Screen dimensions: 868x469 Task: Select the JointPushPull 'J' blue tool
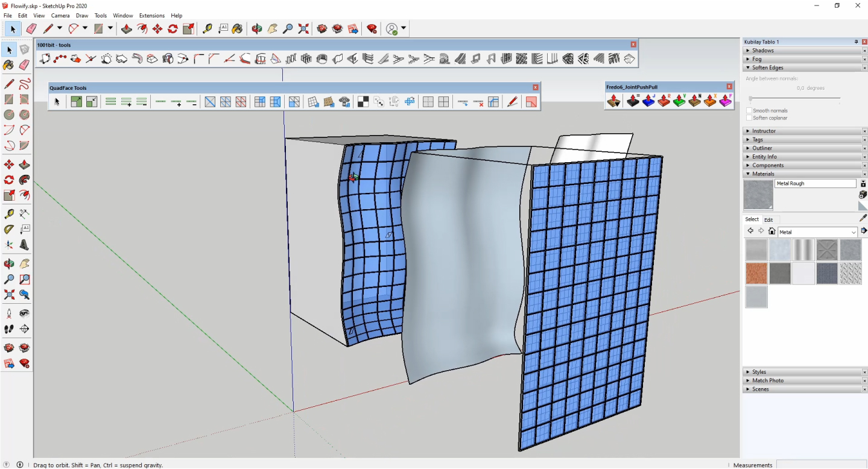648,101
